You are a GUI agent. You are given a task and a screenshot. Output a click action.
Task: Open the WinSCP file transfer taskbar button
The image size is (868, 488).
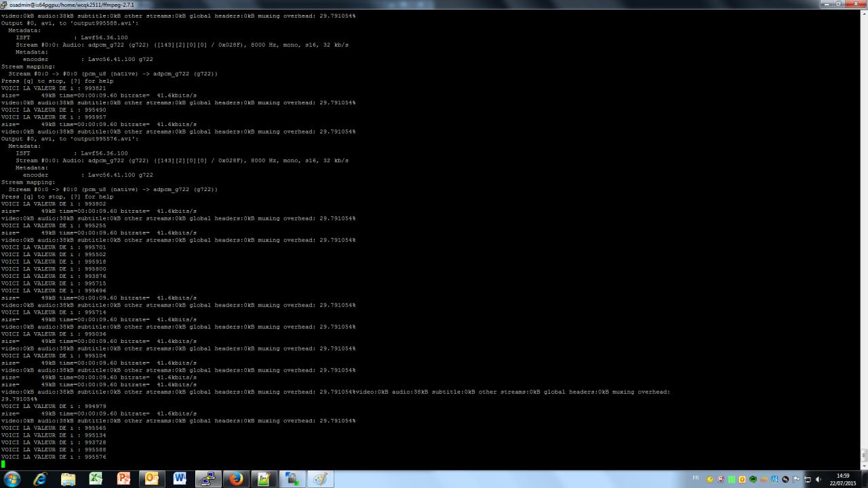pos(292,479)
